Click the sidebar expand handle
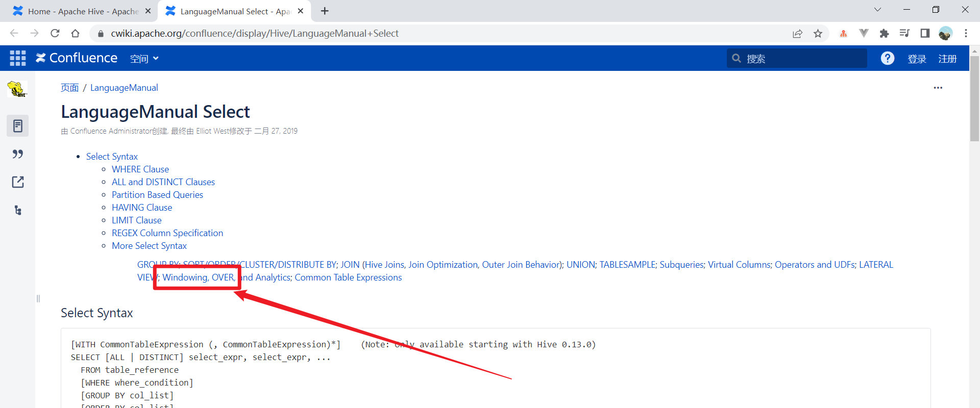Image resolution: width=980 pixels, height=408 pixels. click(x=38, y=298)
